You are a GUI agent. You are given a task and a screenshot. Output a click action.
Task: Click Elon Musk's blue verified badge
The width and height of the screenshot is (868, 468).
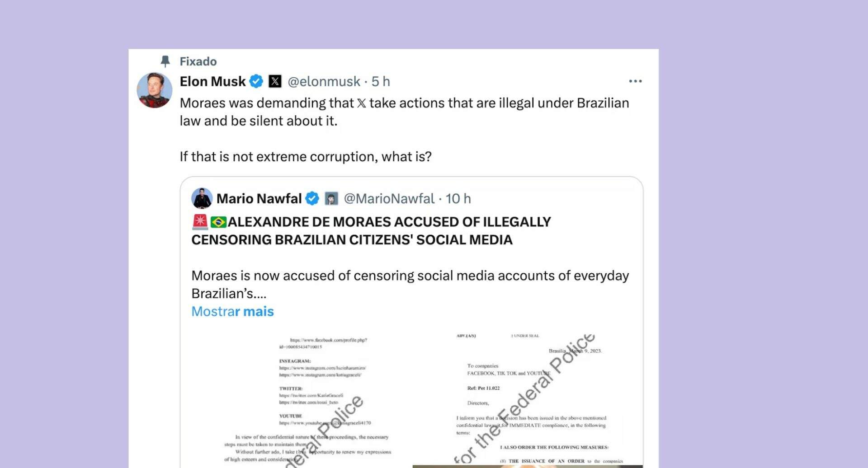256,82
